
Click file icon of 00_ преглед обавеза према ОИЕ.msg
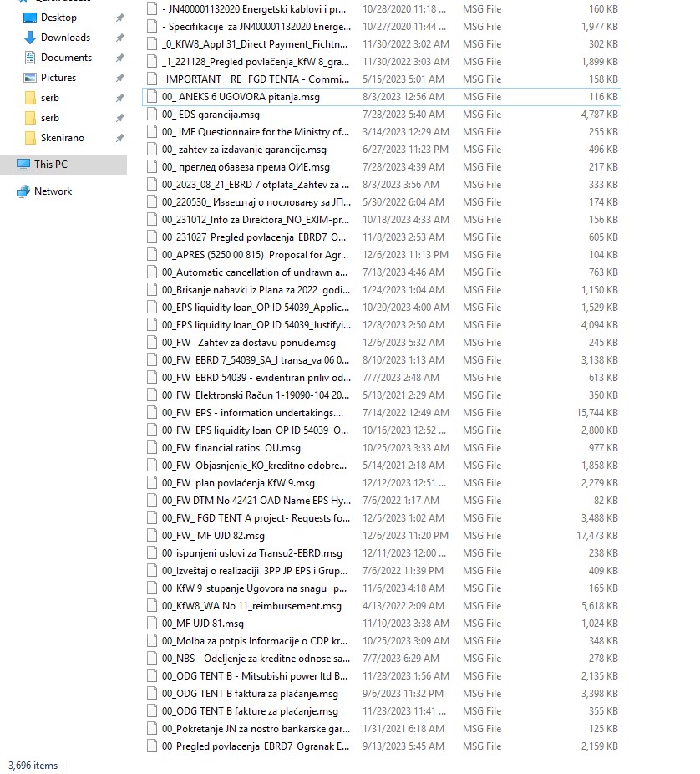click(x=152, y=167)
